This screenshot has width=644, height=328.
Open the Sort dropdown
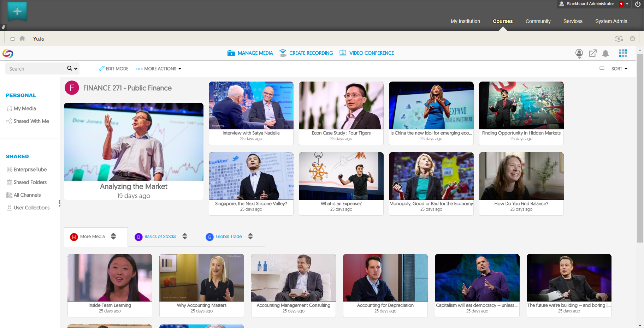coord(619,69)
